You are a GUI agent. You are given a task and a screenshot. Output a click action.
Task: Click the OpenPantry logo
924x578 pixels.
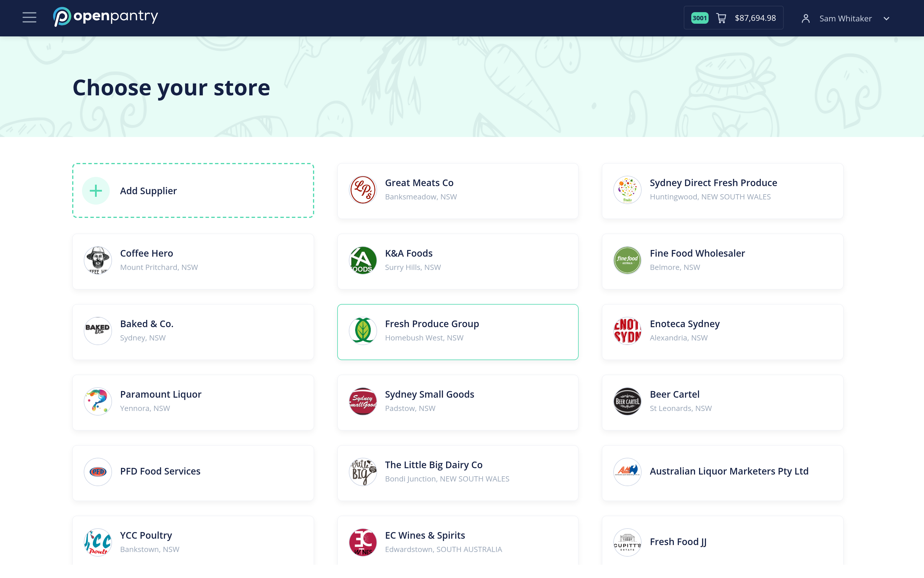105,17
